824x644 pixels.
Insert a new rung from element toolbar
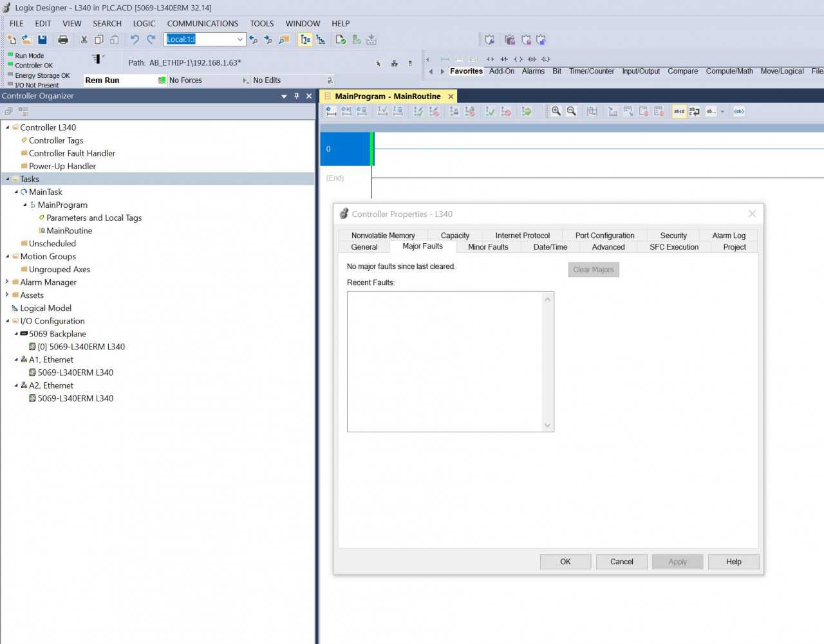445,59
